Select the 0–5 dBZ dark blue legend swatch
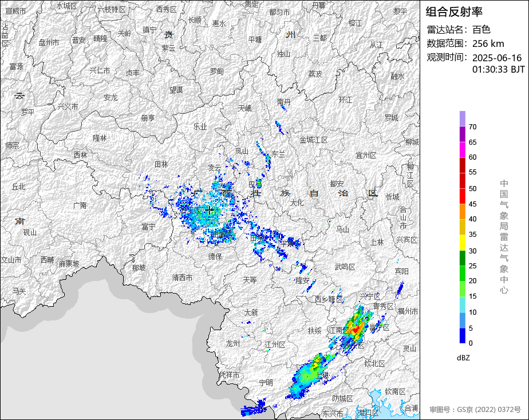The width and height of the screenshot is (529, 420). tap(462, 336)
